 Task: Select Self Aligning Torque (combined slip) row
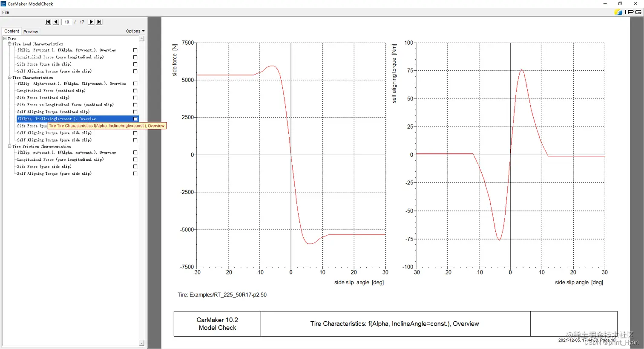coord(53,112)
